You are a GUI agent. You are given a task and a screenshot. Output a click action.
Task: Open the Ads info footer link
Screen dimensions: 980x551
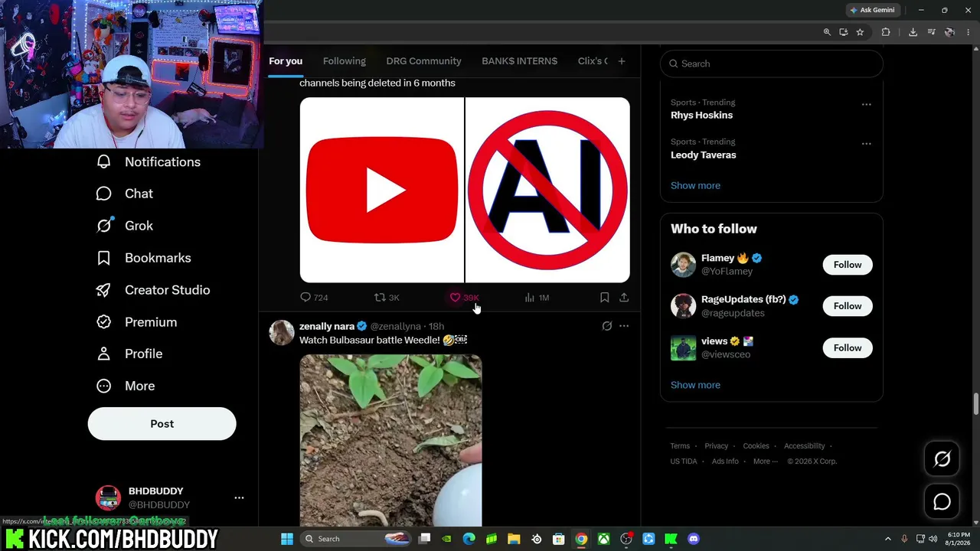725,461
